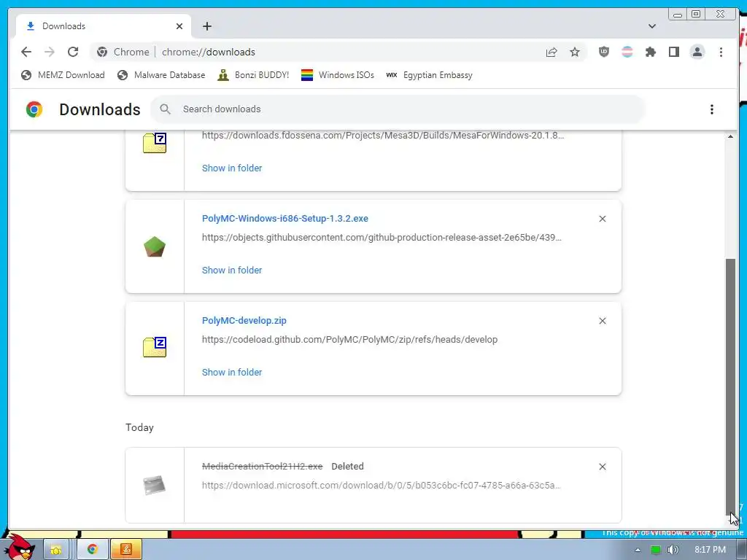Viewport: 747px width, 560px height.
Task: Open the MEMZ Download bookmark
Action: click(63, 75)
